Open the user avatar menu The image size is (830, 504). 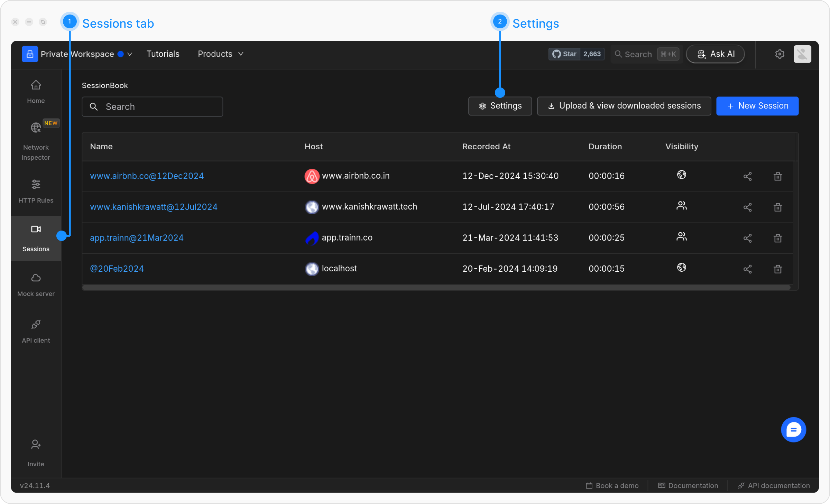tap(802, 54)
